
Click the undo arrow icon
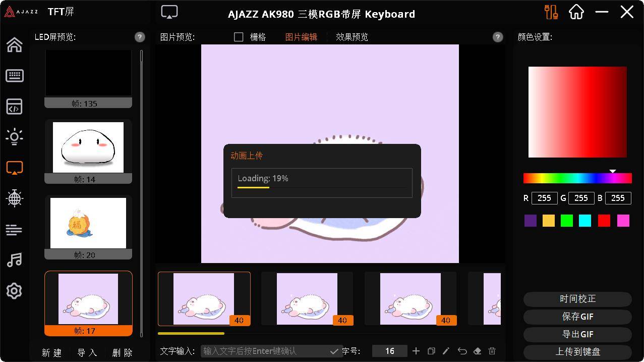462,351
